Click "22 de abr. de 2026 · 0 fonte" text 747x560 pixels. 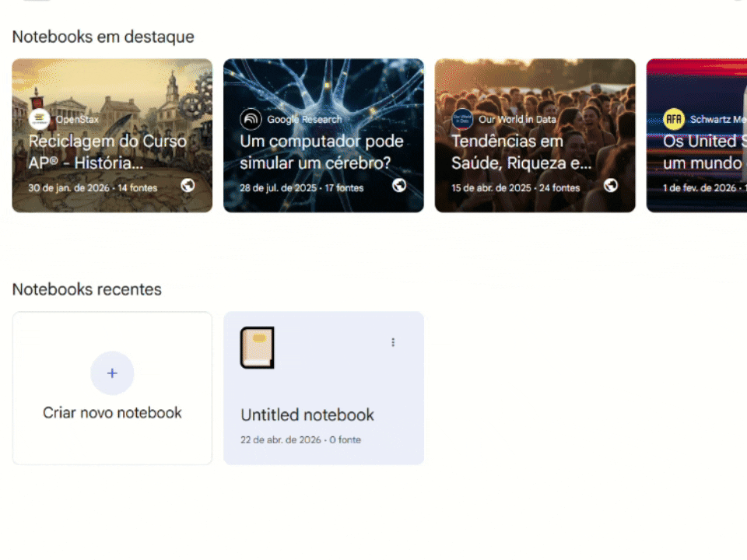pos(300,440)
